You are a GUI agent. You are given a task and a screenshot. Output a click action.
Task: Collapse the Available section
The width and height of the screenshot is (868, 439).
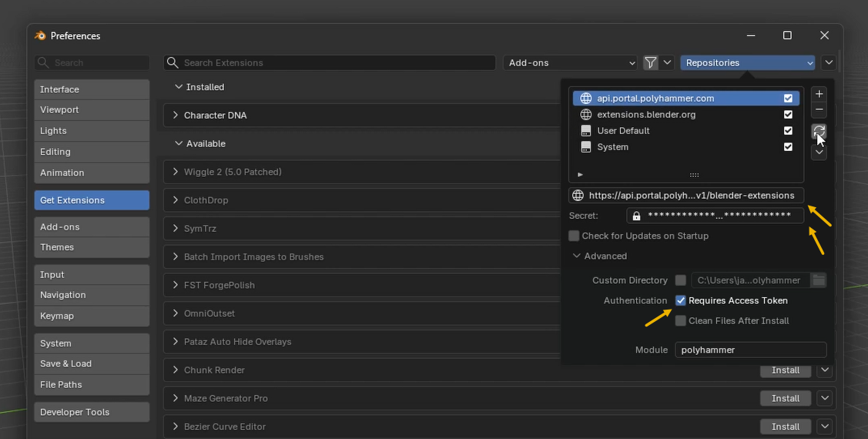(x=178, y=143)
